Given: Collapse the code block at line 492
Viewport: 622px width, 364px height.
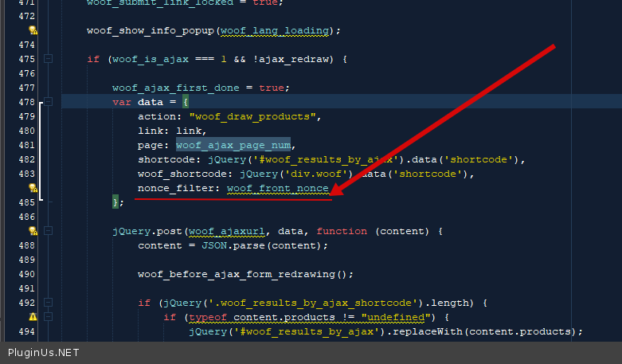Looking at the screenshot, I should pos(49,303).
